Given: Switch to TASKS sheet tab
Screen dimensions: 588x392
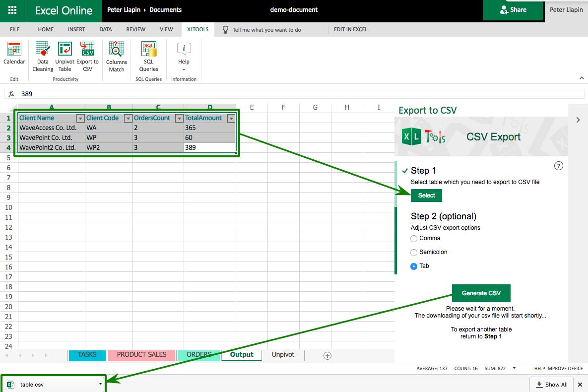Looking at the screenshot, I should pyautogui.click(x=87, y=355).
